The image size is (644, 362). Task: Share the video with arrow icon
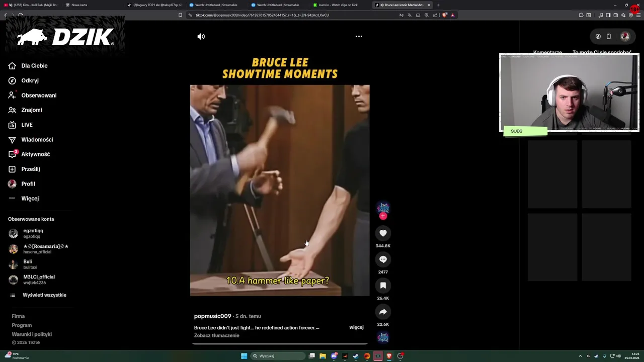pyautogui.click(x=383, y=312)
